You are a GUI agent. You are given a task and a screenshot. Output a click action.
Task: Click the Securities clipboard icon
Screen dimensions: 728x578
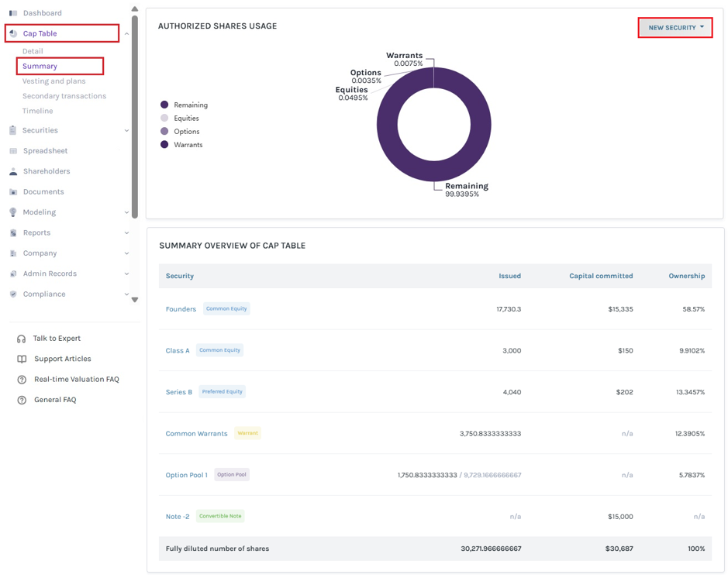point(13,130)
